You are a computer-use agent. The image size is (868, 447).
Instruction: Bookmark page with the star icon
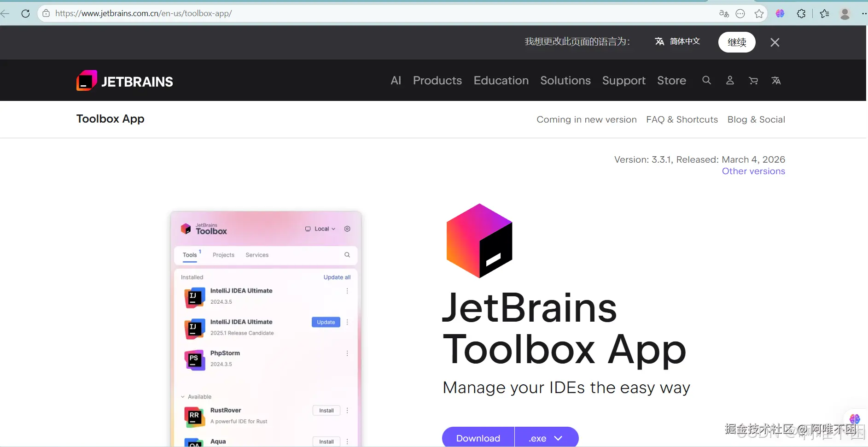[759, 14]
